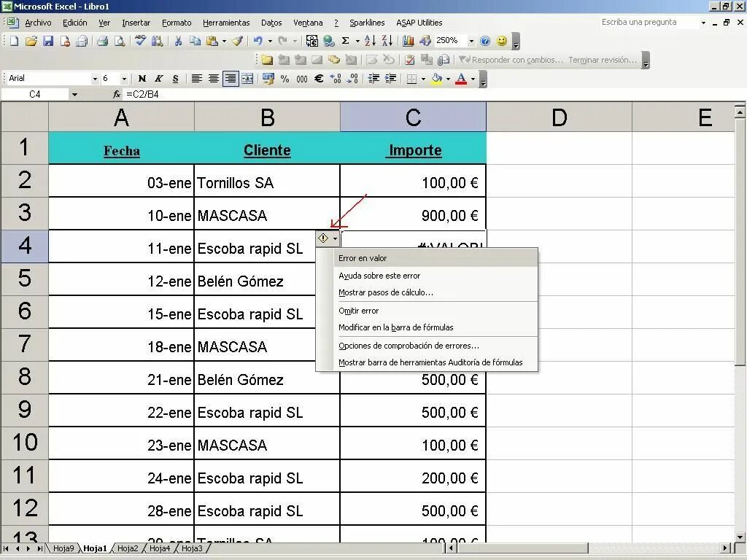Screen dimensions: 747x560
Task: Create a new blank workbook
Action: click(x=15, y=41)
